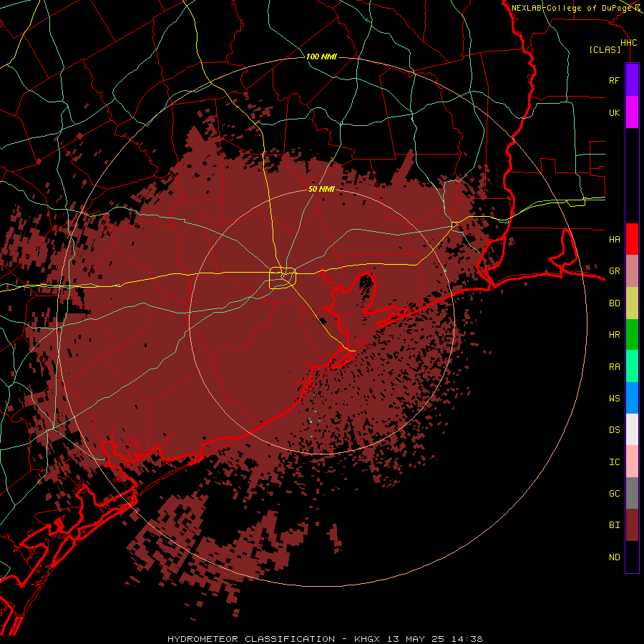
Task: Click the DS legend label
Action: click(x=614, y=429)
